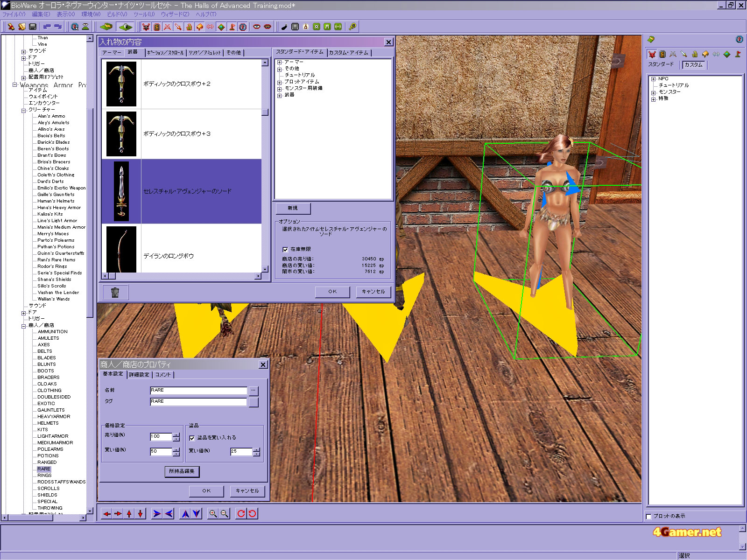Select crossed swords encounter icon in right palette
747x560 pixels.
[x=673, y=54]
